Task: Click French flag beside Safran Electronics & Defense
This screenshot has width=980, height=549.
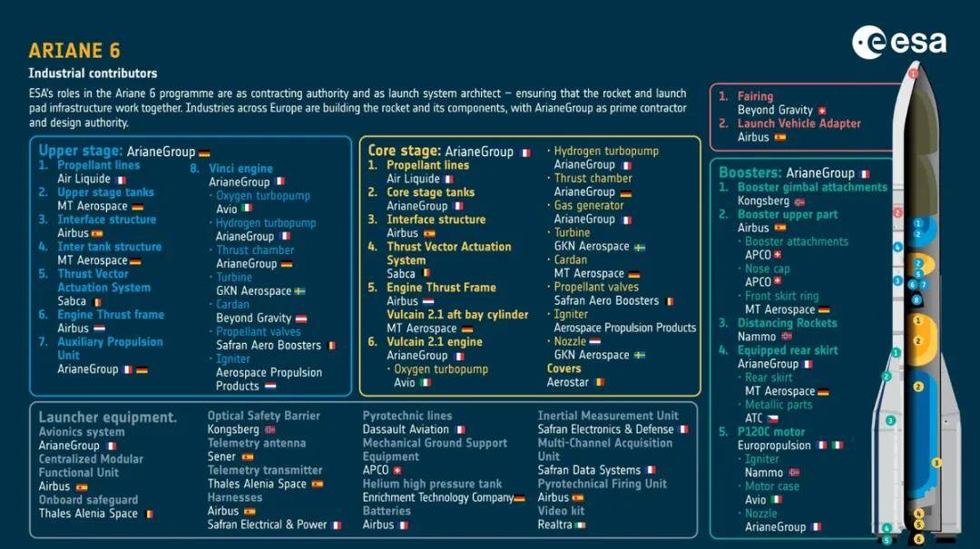Action: (683, 429)
